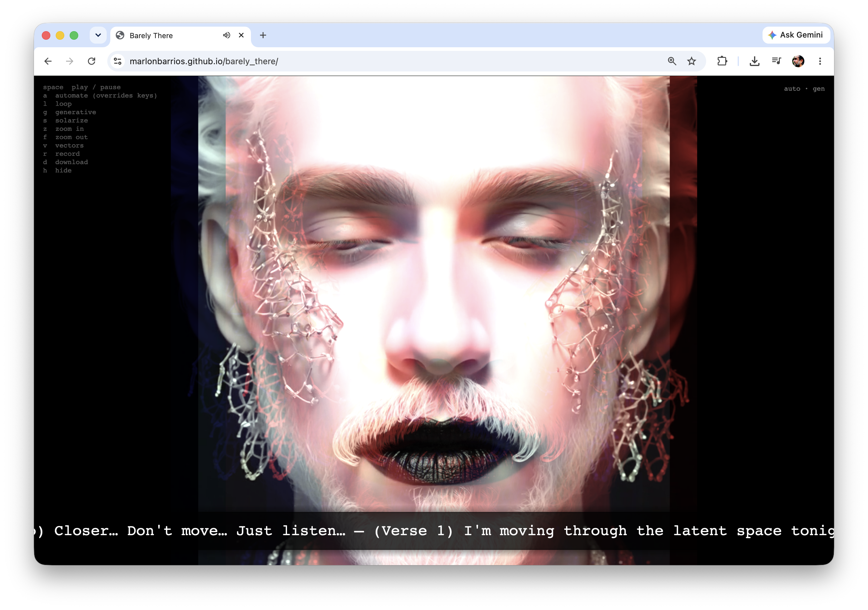Click the 'f zoom out' shortcut line
The height and width of the screenshot is (610, 868).
(65, 137)
